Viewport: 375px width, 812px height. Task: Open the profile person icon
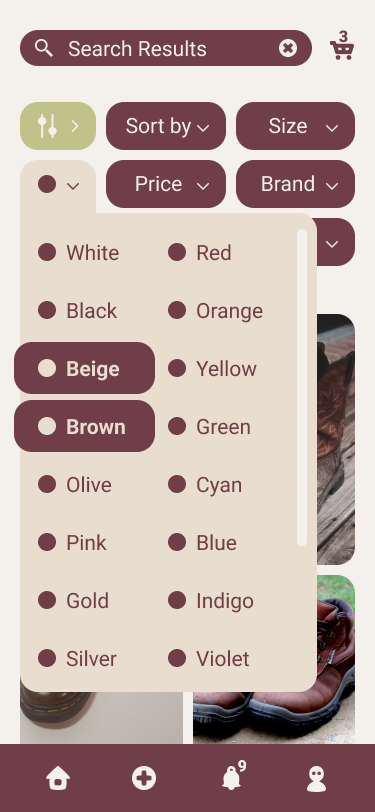tap(316, 778)
